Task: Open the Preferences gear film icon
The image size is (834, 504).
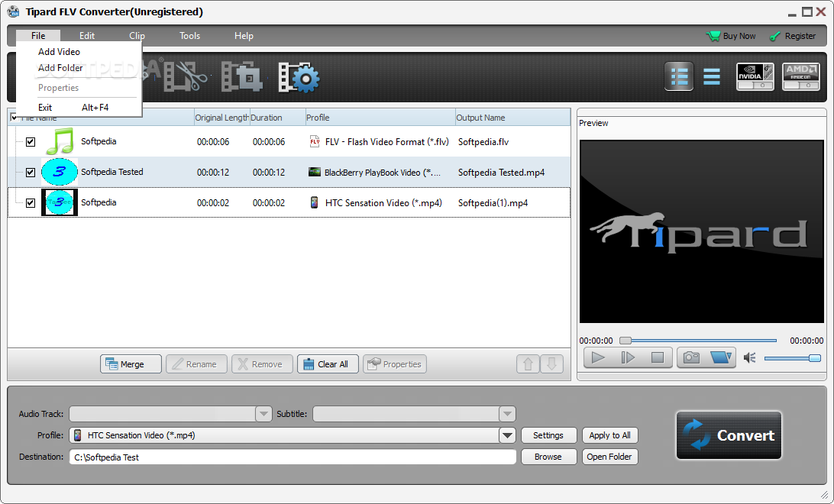Action: 299,78
